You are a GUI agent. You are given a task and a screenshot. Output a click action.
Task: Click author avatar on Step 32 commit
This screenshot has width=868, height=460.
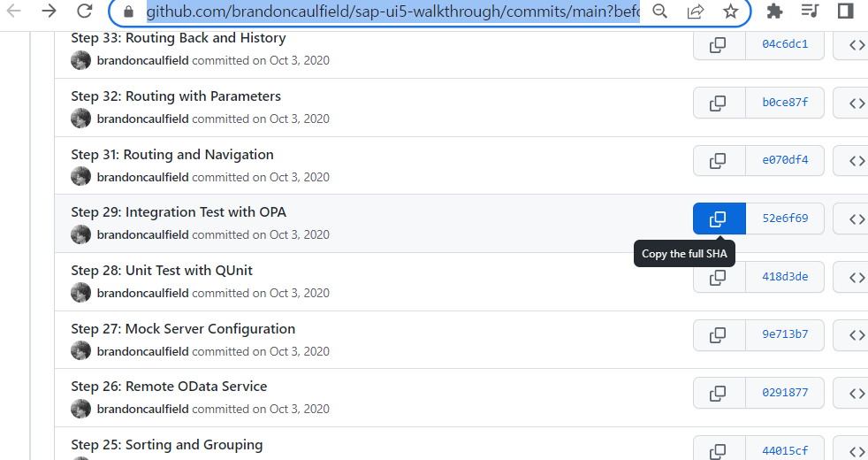coord(80,119)
